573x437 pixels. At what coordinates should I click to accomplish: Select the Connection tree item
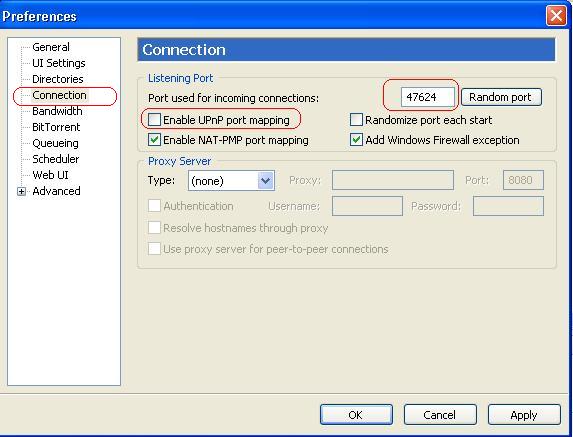point(59,95)
